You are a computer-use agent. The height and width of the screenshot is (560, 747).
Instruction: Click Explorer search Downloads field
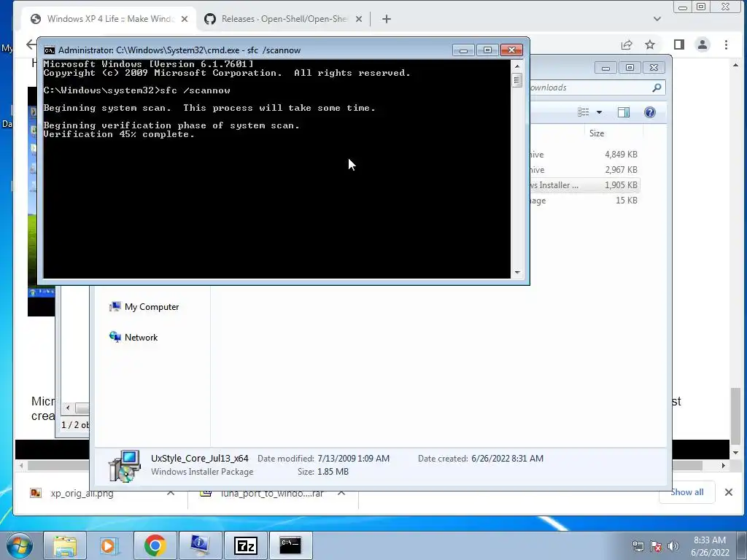click(591, 87)
